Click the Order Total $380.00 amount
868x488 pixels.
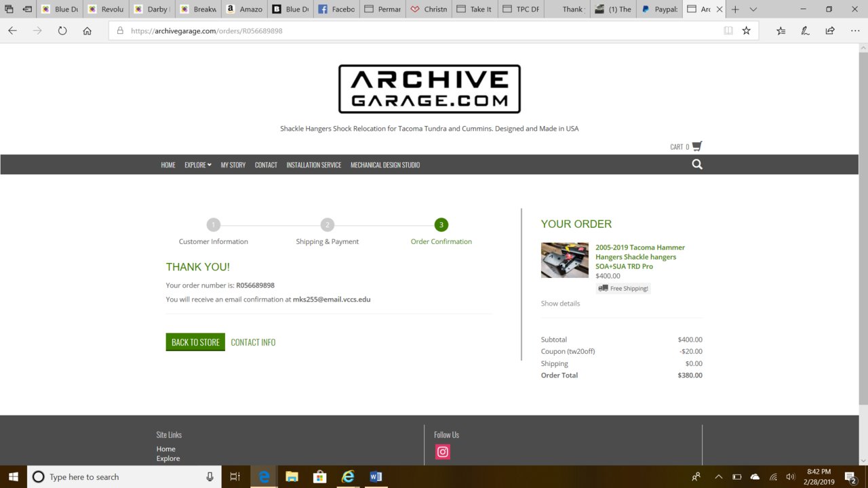690,375
